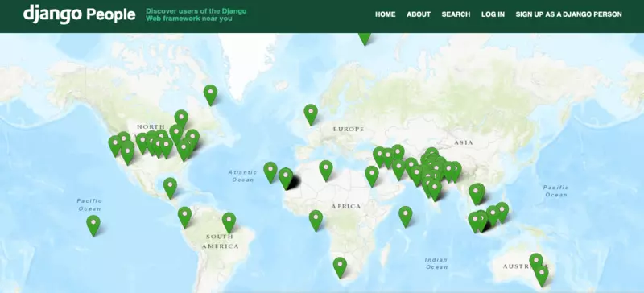Select the partially hidden pin at the map's top edge
This screenshot has width=644, height=293.
[x=365, y=38]
